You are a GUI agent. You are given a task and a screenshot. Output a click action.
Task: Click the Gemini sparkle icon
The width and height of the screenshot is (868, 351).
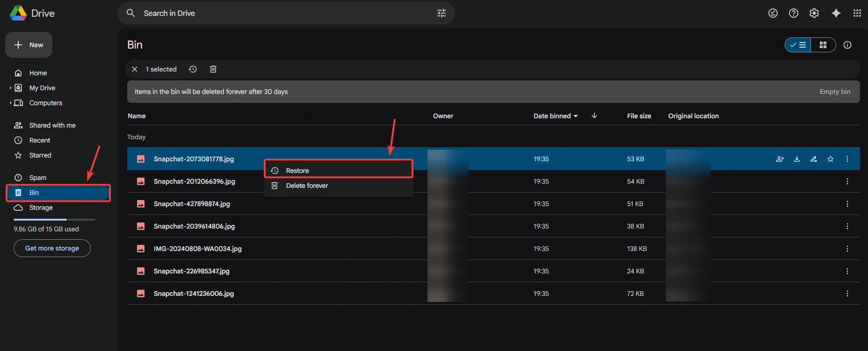836,13
